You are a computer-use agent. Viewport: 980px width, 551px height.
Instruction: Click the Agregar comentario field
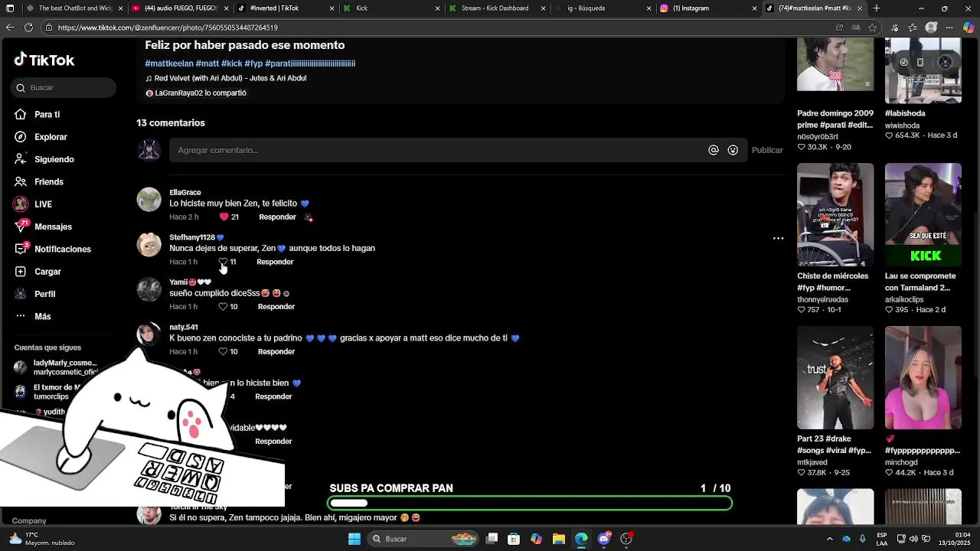click(x=436, y=150)
